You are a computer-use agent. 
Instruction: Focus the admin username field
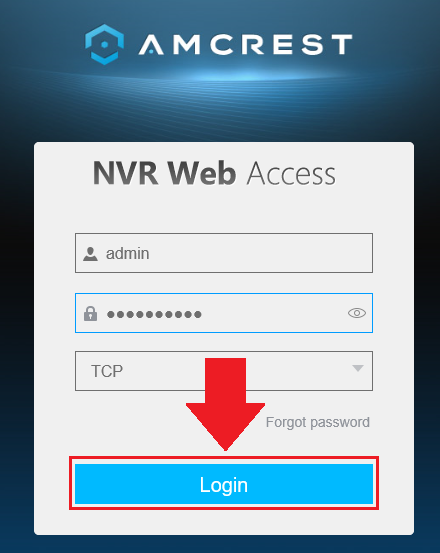click(224, 253)
